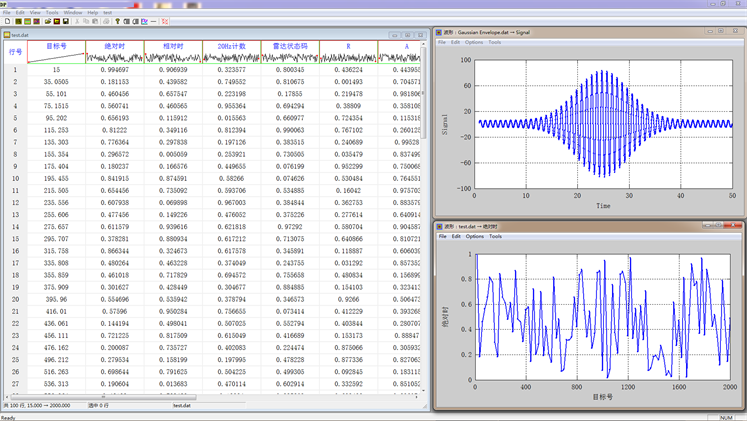Open Edit menu in the 绝对时 plot window
This screenshot has height=421, width=747.
pyautogui.click(x=456, y=236)
